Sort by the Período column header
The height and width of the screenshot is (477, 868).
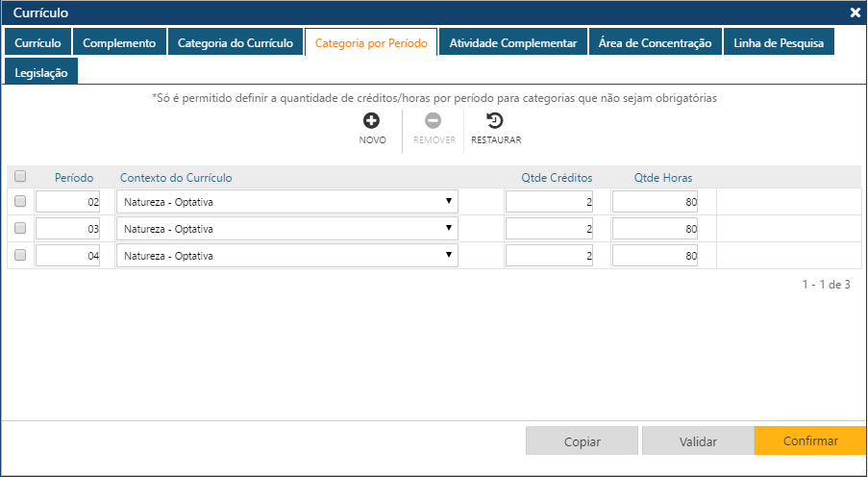(x=74, y=178)
